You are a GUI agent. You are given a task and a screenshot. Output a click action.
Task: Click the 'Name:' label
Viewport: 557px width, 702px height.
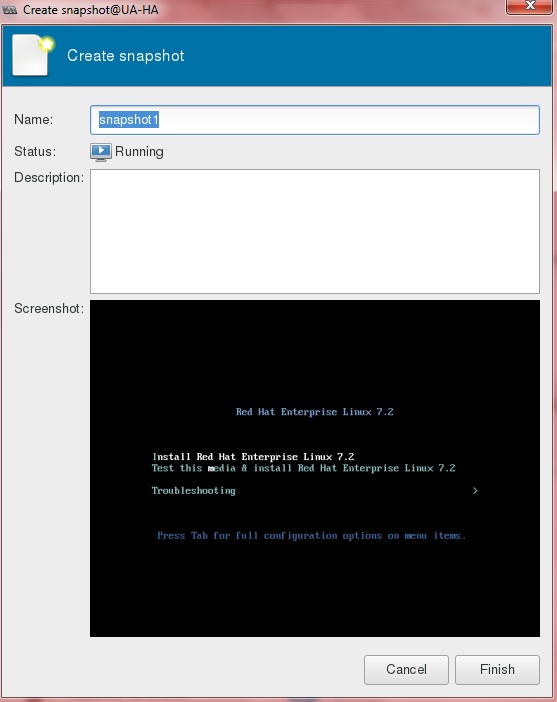tap(34, 120)
